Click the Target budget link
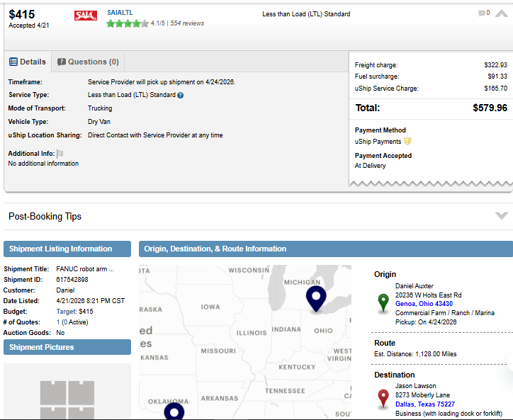513x420 pixels. pyautogui.click(x=67, y=312)
